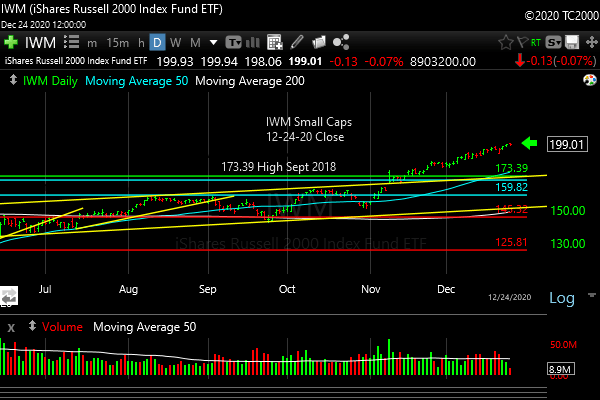Open the small dropdown beside Log
This screenshot has width=600, height=400.
592,295
